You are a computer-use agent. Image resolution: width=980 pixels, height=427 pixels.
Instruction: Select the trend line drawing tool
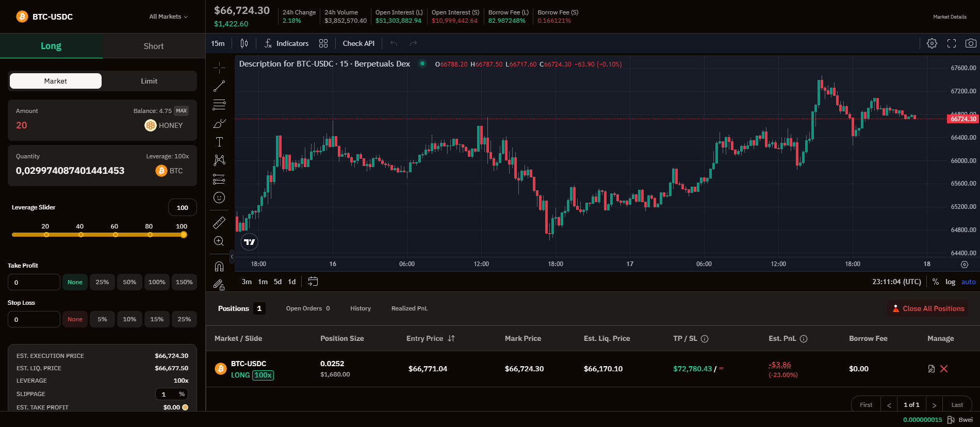click(x=219, y=86)
